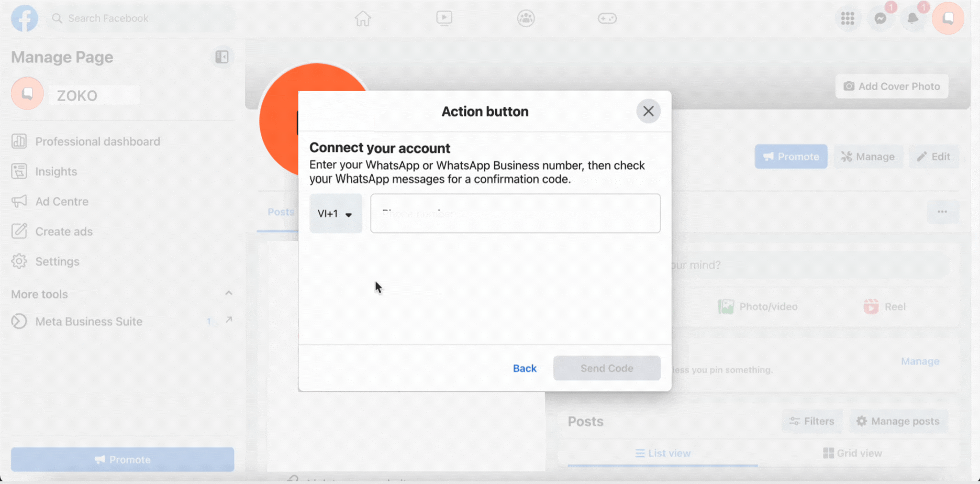Viewport: 980px width, 484px height.
Task: Click the Facebook logo icon
Action: click(x=25, y=18)
